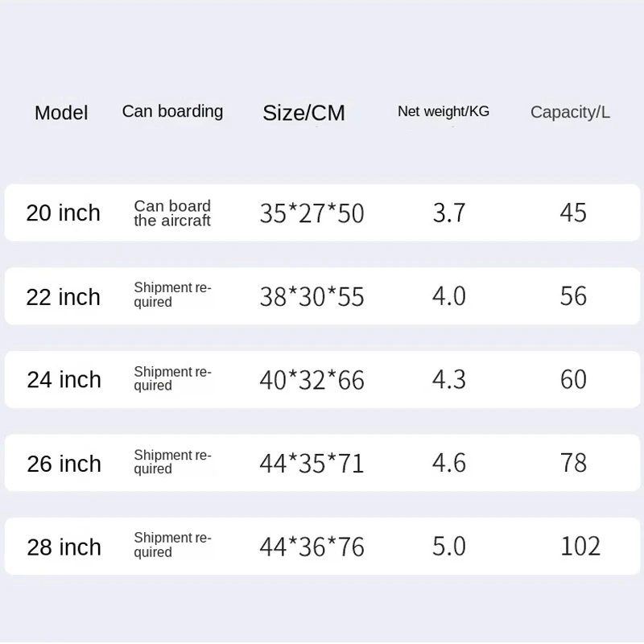Screen dimensions: 644x644
Task: Select the 24 inch model row label
Action: point(64,380)
